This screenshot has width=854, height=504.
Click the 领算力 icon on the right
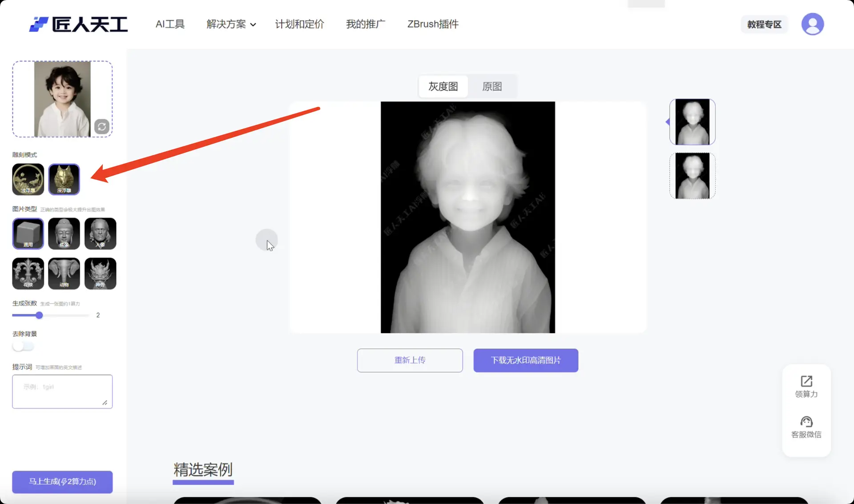coord(806,386)
